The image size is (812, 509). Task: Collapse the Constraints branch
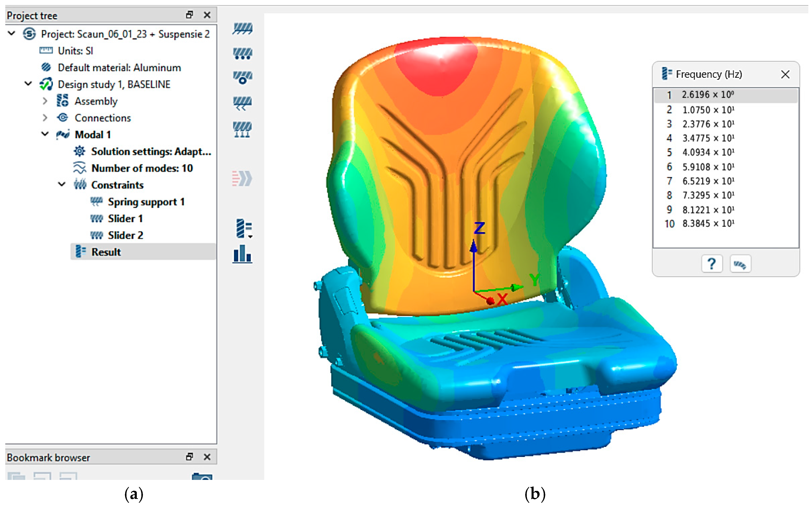coord(62,185)
